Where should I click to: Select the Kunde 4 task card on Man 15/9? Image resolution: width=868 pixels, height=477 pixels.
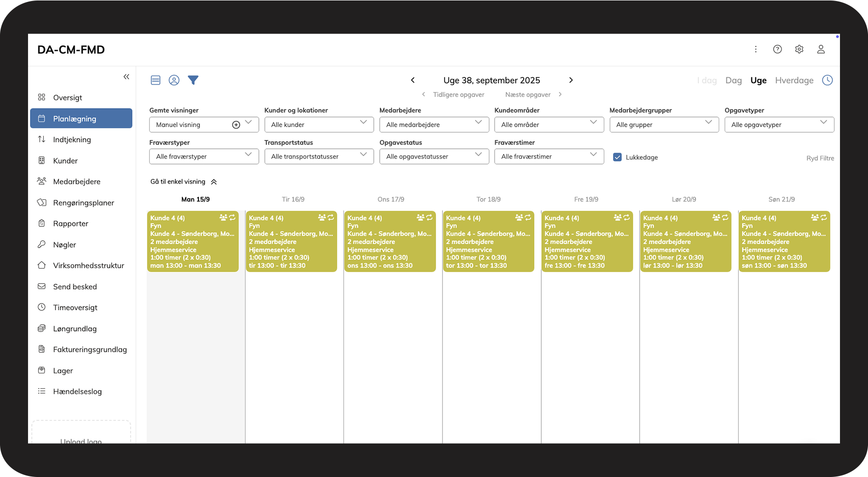pyautogui.click(x=193, y=242)
